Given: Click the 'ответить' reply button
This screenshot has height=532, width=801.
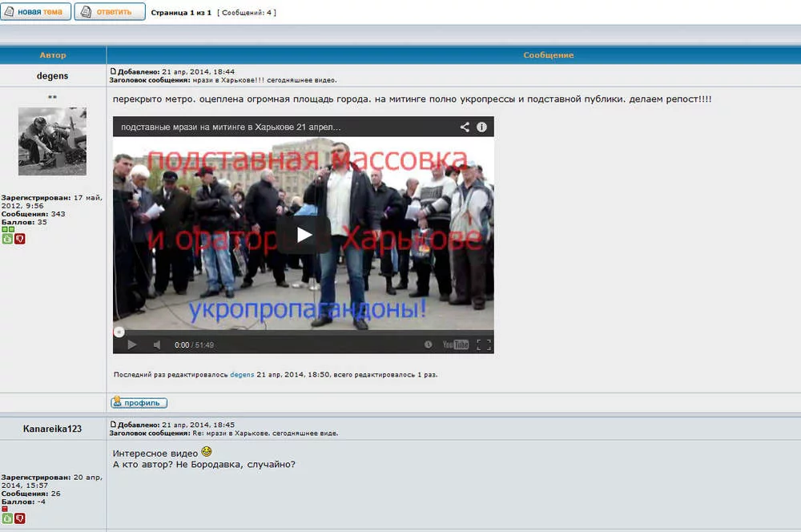Looking at the screenshot, I should point(110,12).
